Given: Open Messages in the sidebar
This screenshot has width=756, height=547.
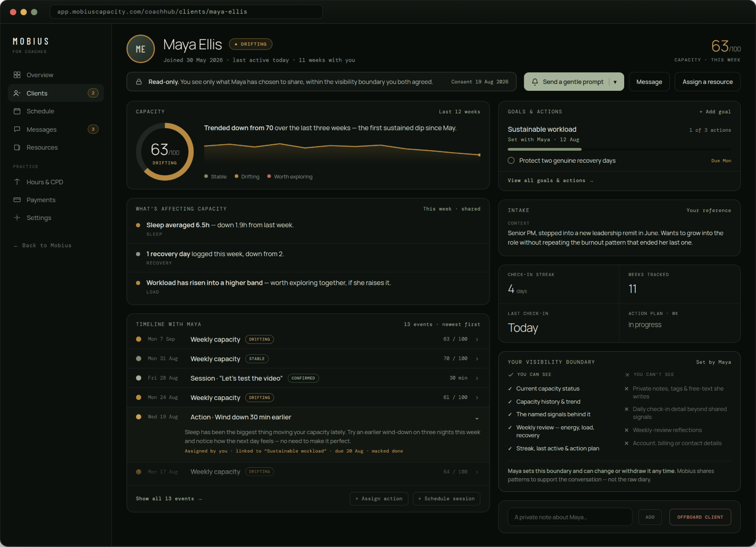Looking at the screenshot, I should [56, 129].
